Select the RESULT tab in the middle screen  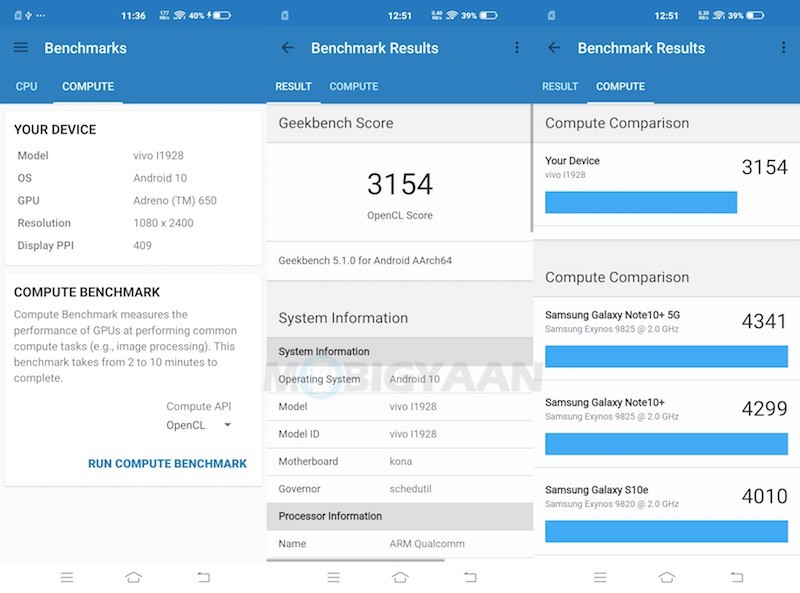click(293, 86)
